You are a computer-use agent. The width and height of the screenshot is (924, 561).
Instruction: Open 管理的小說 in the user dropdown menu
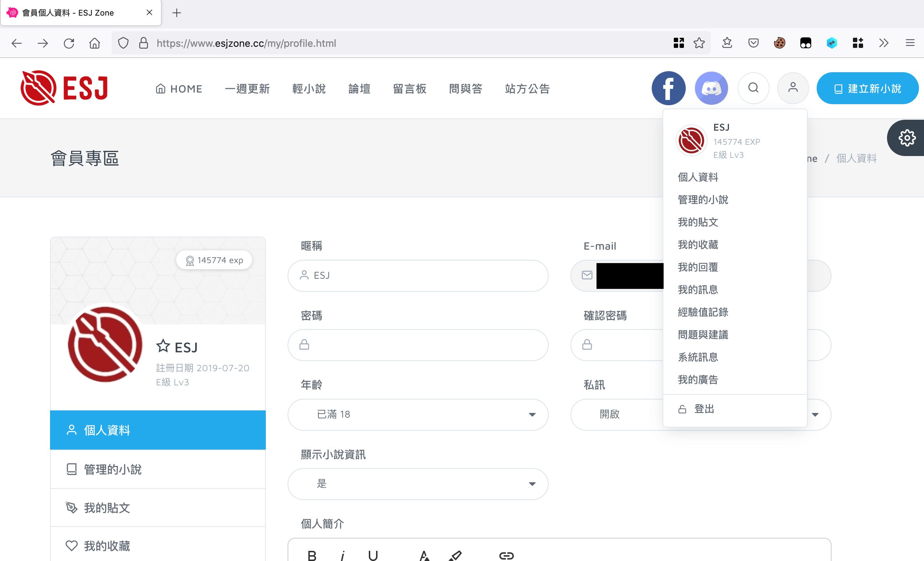pos(703,199)
